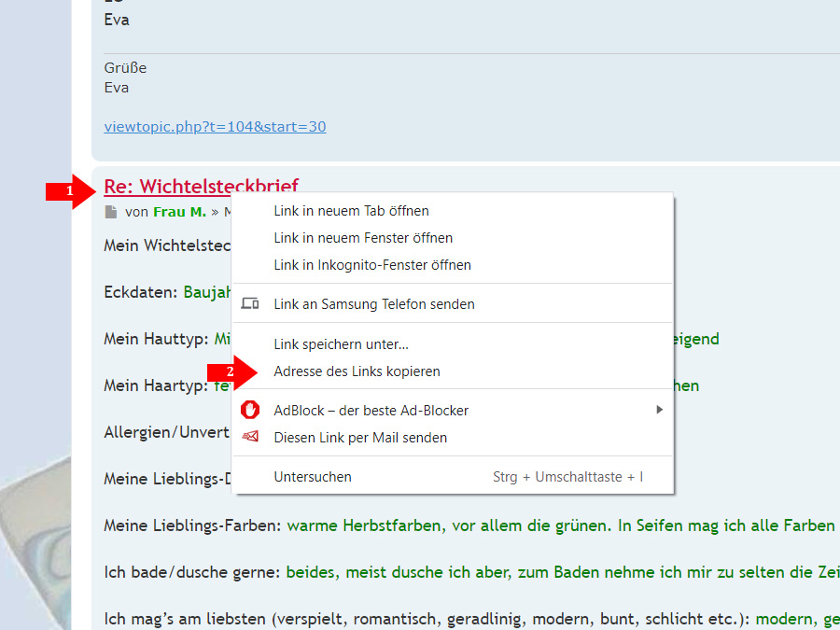Click the green 'warme Herbstfarben' answer text
This screenshot has width=840, height=630.
364,525
